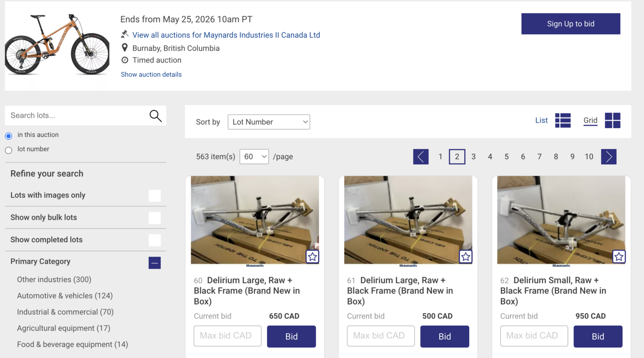This screenshot has height=358, width=644.
Task: Go to page 8
Action: click(x=556, y=157)
